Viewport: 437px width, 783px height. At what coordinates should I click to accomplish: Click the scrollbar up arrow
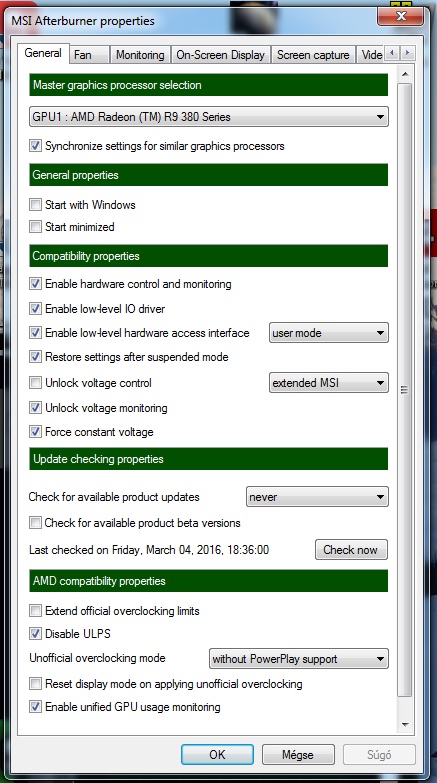405,74
